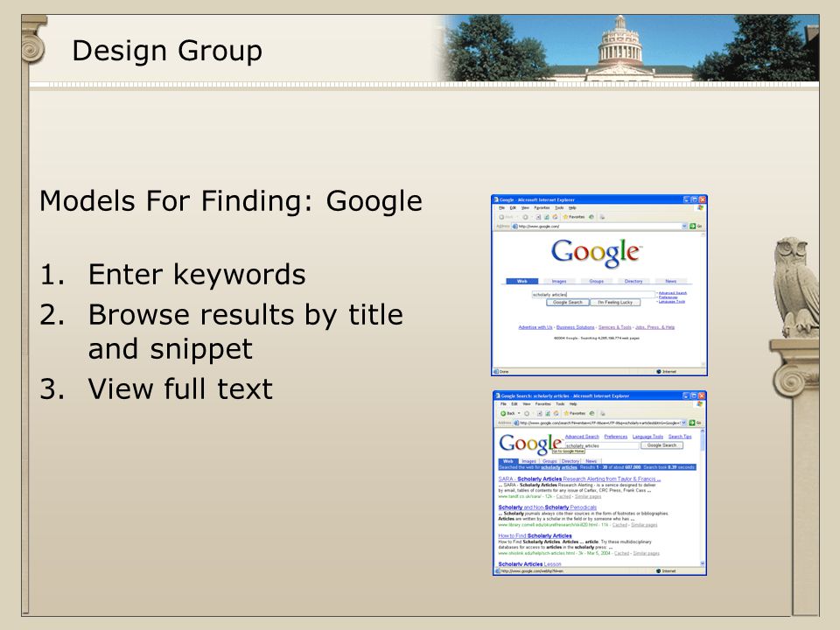Open the Search Tips link in the results window
This screenshot has height=630, width=840.
tap(680, 437)
